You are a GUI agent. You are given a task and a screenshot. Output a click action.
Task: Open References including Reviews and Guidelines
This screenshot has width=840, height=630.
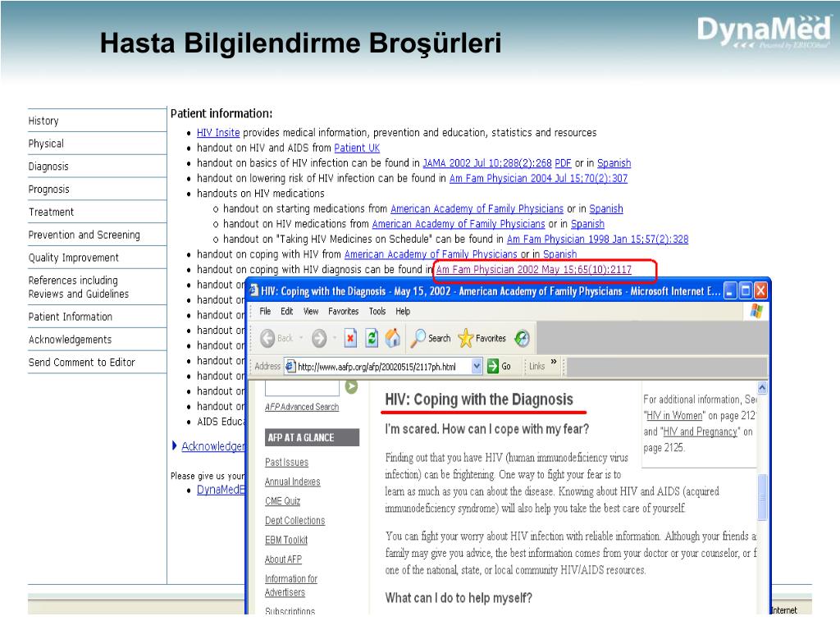point(79,286)
